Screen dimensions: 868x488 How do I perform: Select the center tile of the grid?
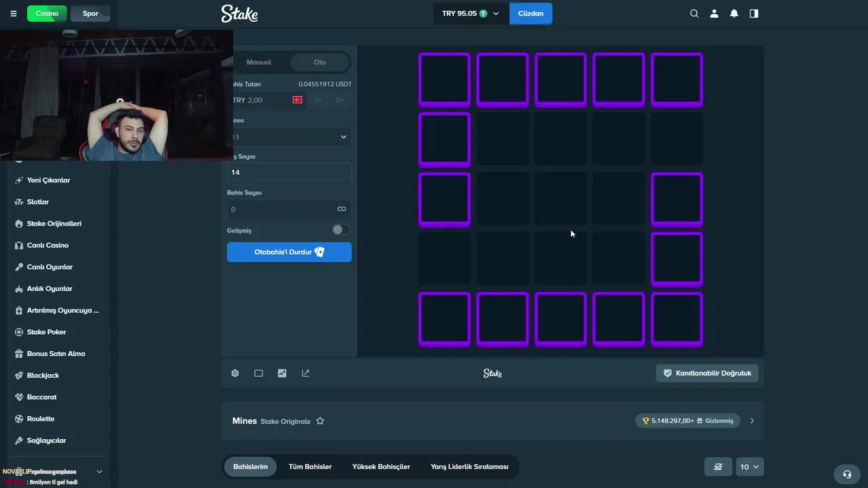point(561,199)
